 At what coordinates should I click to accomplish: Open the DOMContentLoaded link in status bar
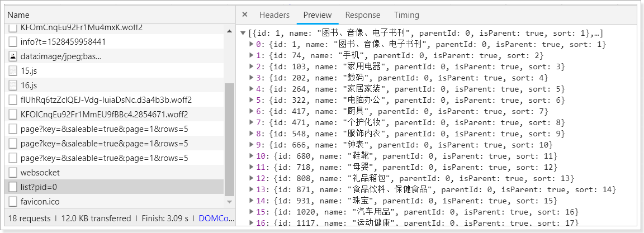click(217, 218)
